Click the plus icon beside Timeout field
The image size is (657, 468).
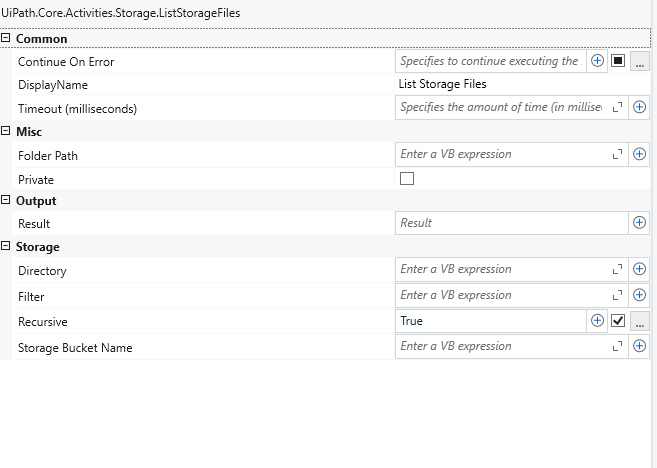coord(640,107)
